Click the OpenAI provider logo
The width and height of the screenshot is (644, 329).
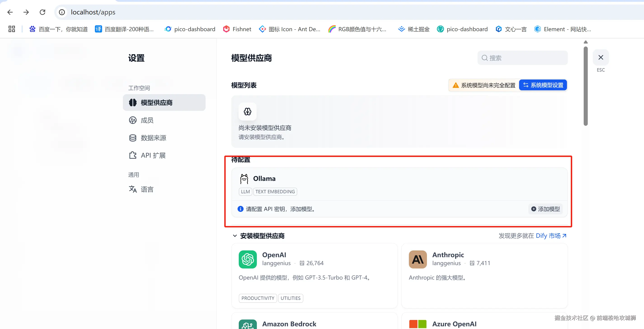tap(248, 259)
